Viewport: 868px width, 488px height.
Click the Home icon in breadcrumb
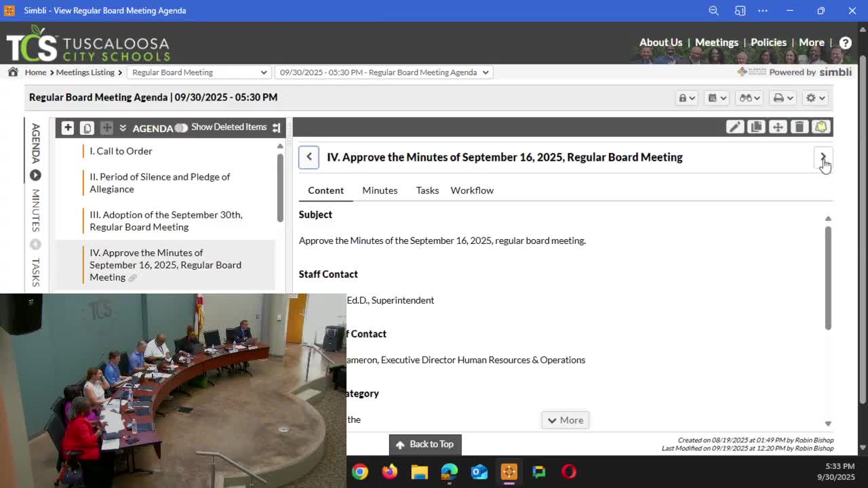pos(13,72)
